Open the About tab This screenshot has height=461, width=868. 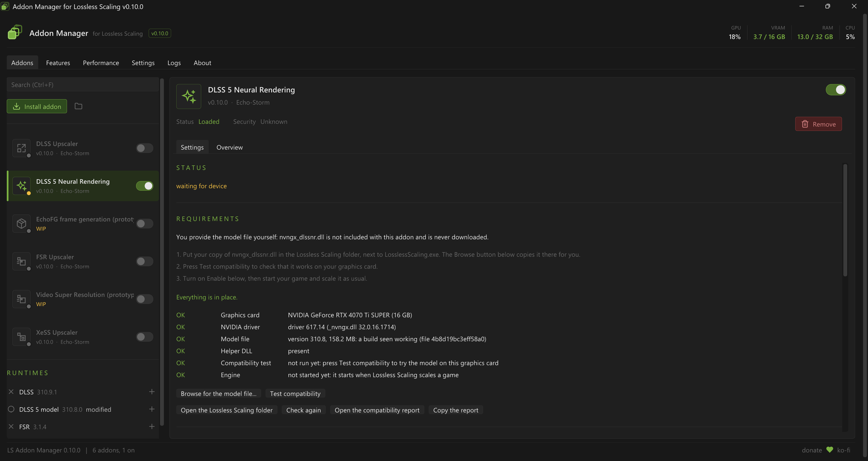(203, 63)
